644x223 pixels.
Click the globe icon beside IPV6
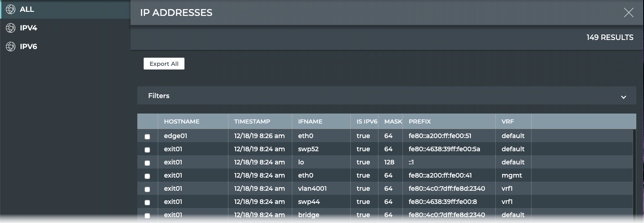(x=10, y=47)
